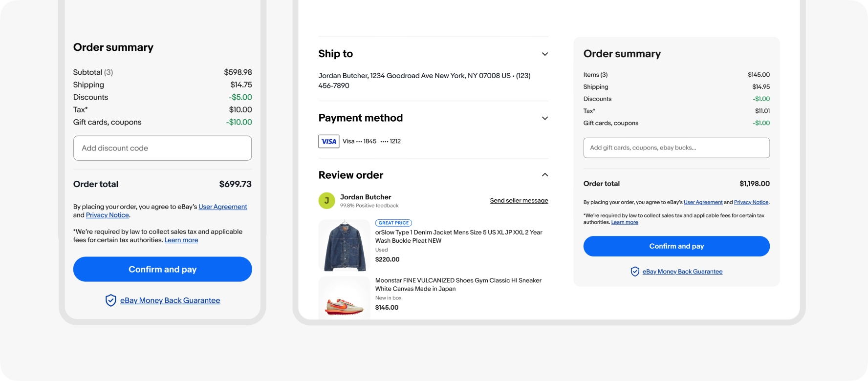This screenshot has height=381, width=868.
Task: Click the Add discount code field
Action: [162, 148]
